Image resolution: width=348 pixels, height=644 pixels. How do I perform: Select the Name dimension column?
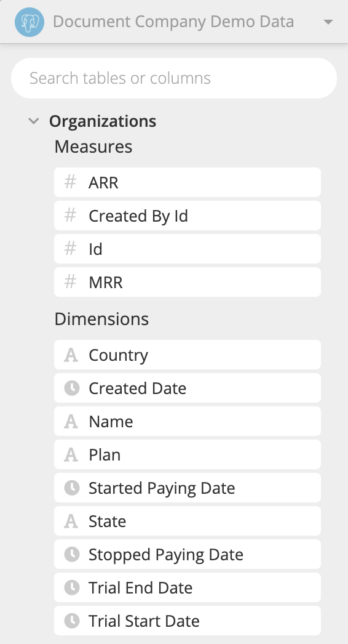188,421
